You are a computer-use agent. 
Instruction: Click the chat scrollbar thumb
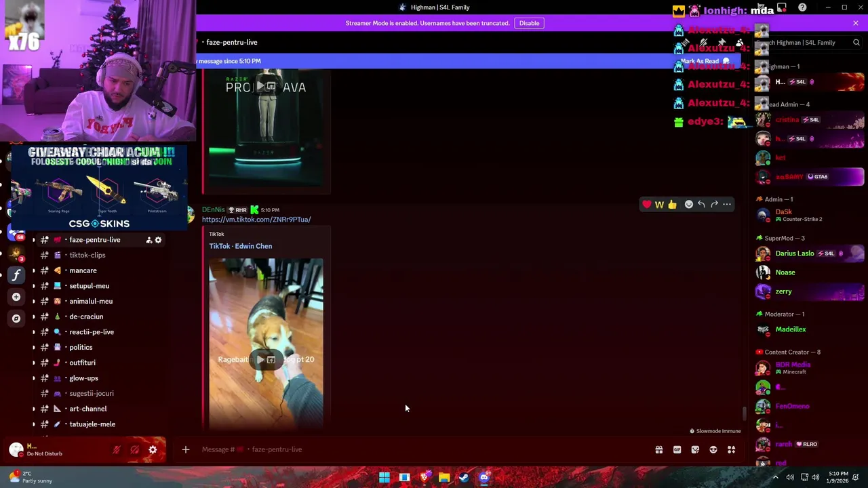tap(744, 413)
